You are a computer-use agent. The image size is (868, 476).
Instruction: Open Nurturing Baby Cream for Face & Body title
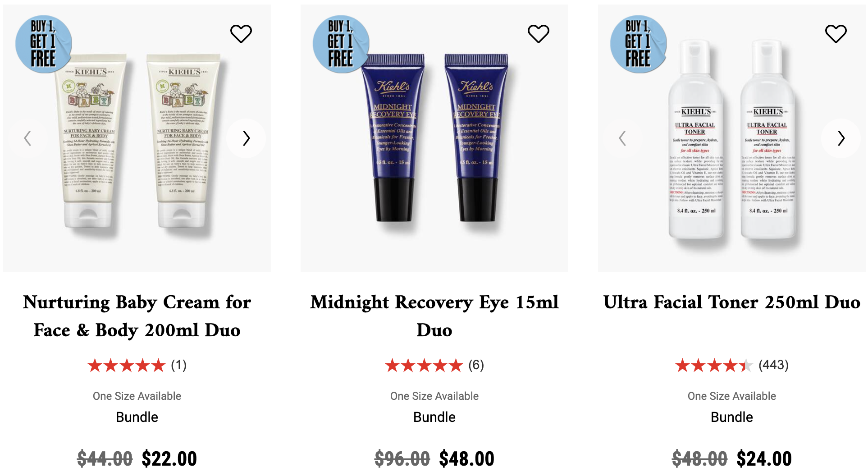[137, 316]
